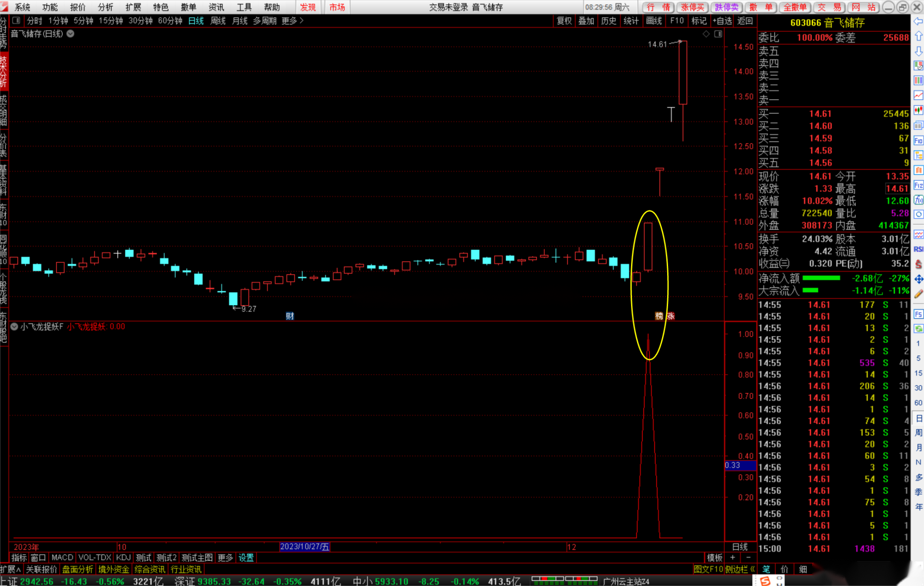
Task: Toggle the diamond marker icon above chart
Action: tap(706, 34)
